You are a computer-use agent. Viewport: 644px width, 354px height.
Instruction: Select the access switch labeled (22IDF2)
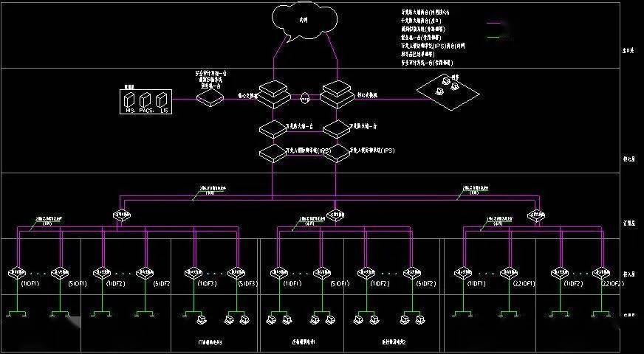click(x=601, y=273)
